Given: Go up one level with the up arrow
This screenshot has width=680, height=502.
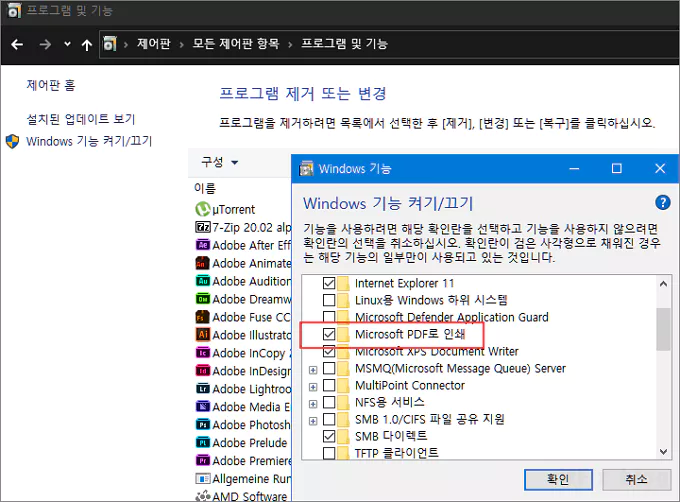Looking at the screenshot, I should [87, 45].
